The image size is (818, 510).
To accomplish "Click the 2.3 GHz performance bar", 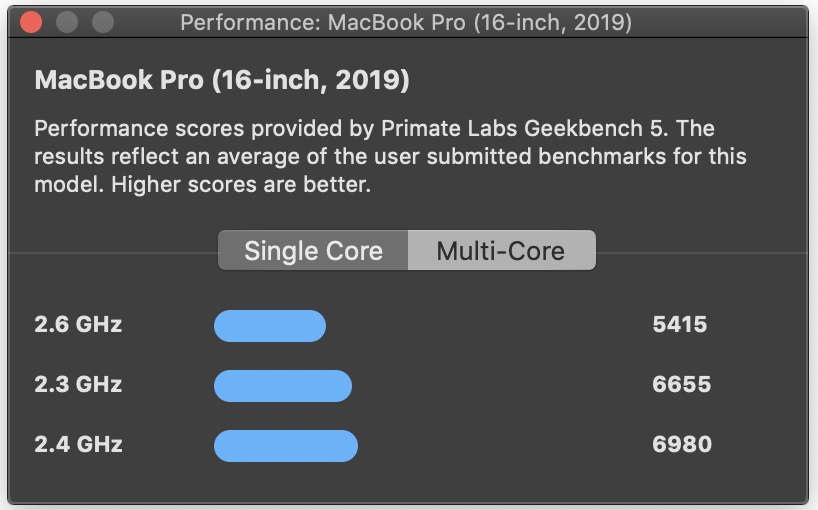I will 283,386.
